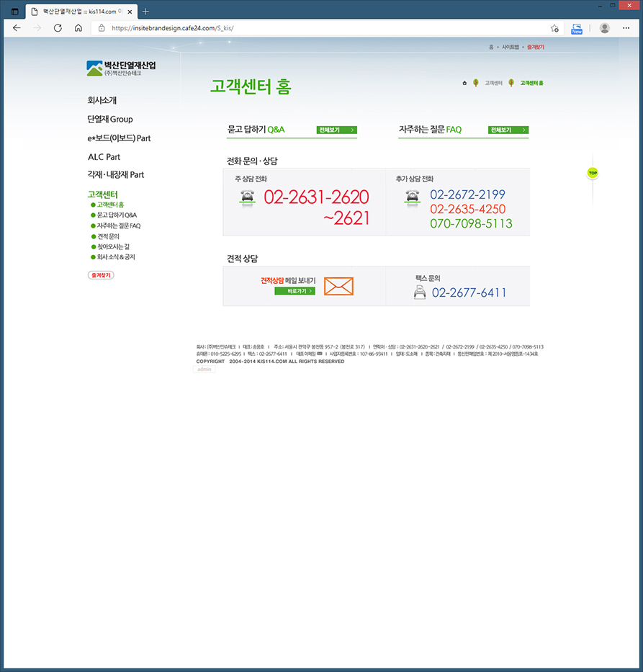The height and width of the screenshot is (672, 643).
Task: Click 전체보기 button next to Q&A
Action: point(337,130)
